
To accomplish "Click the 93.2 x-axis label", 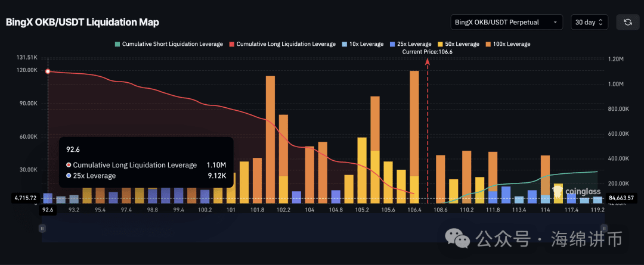I will pos(74,210).
